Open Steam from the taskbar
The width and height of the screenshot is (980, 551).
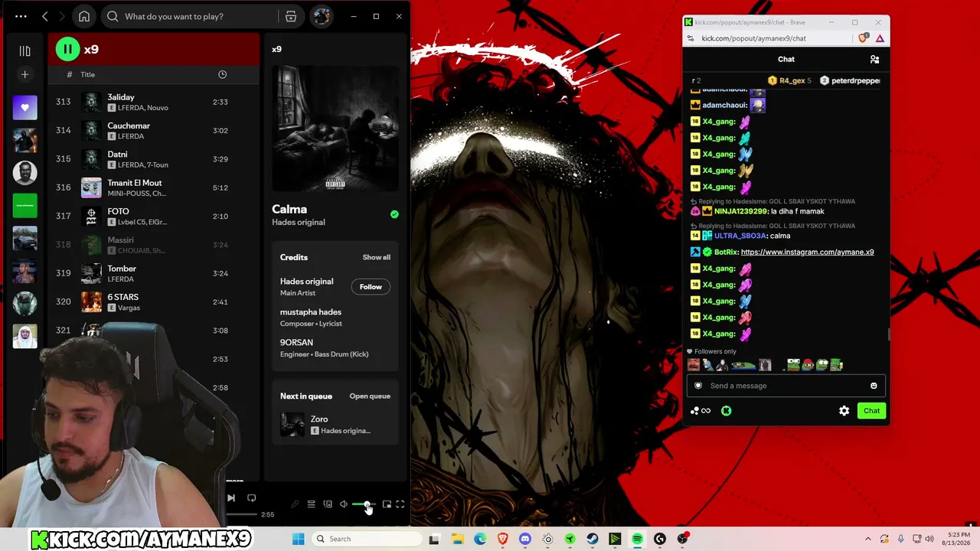593,539
